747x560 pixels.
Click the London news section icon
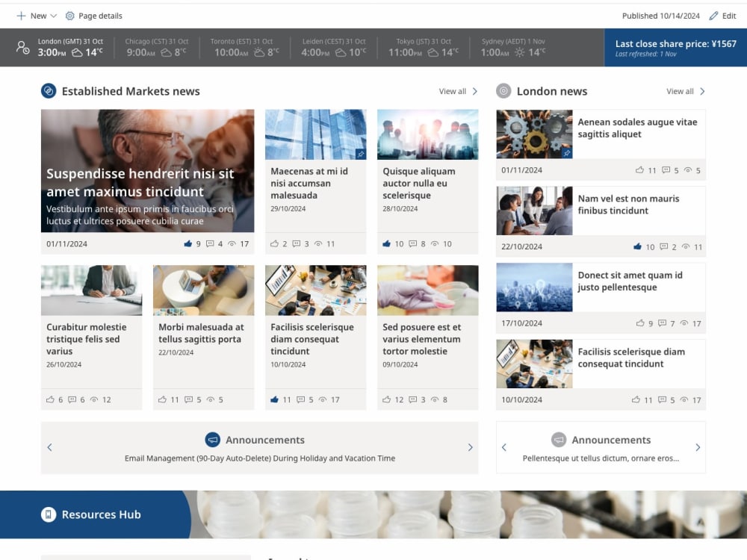(503, 90)
